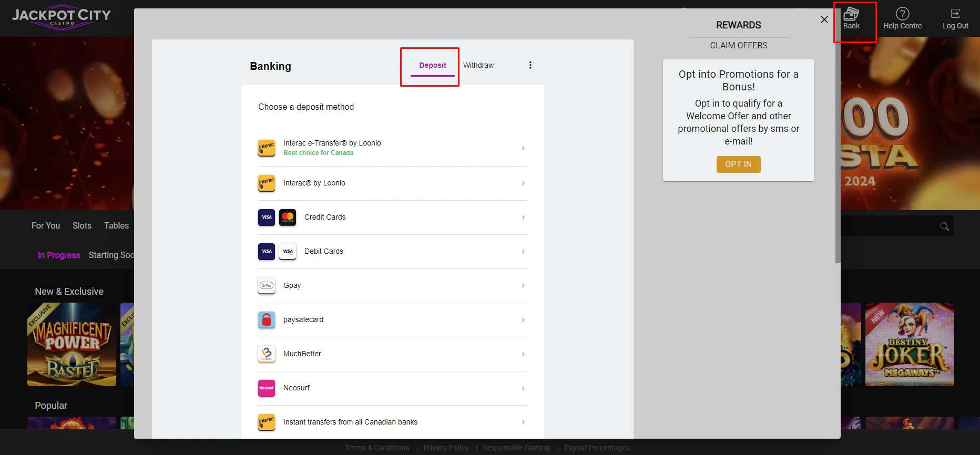Select the pink Neosurf icon
This screenshot has width=980, height=455.
(267, 388)
